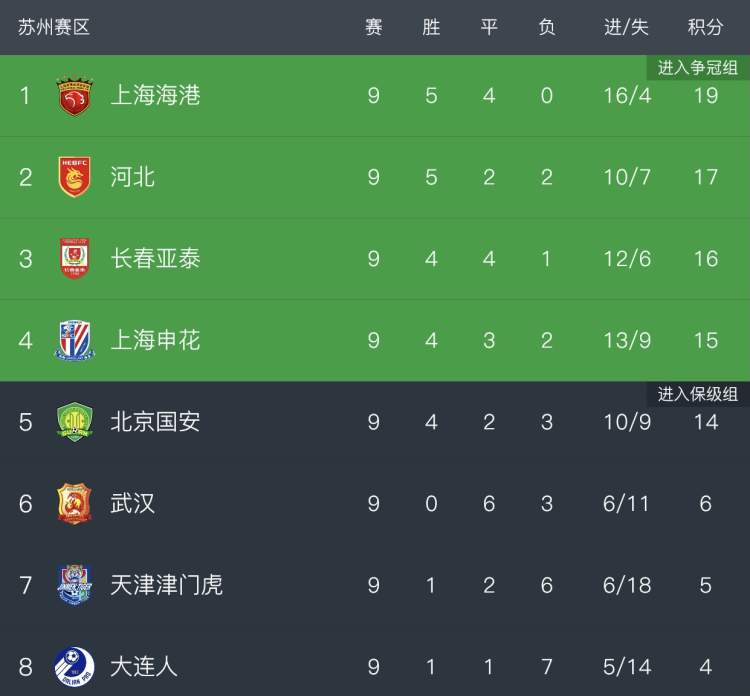Click the 胜 column header
The image size is (750, 696).
tap(431, 27)
